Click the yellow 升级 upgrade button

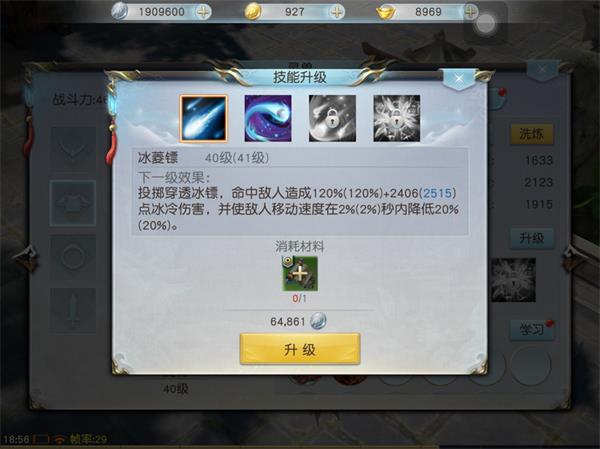300,349
